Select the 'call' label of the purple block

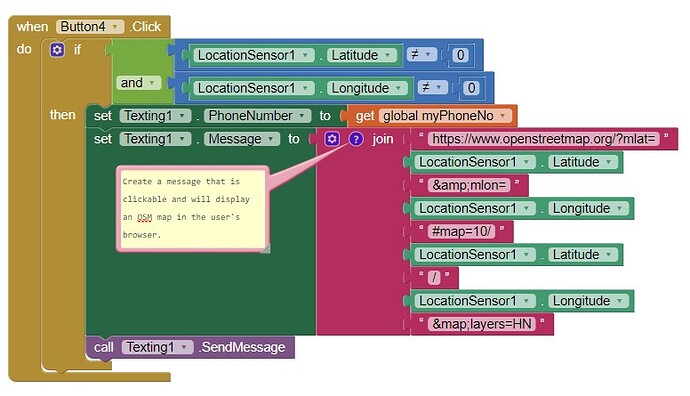click(103, 347)
